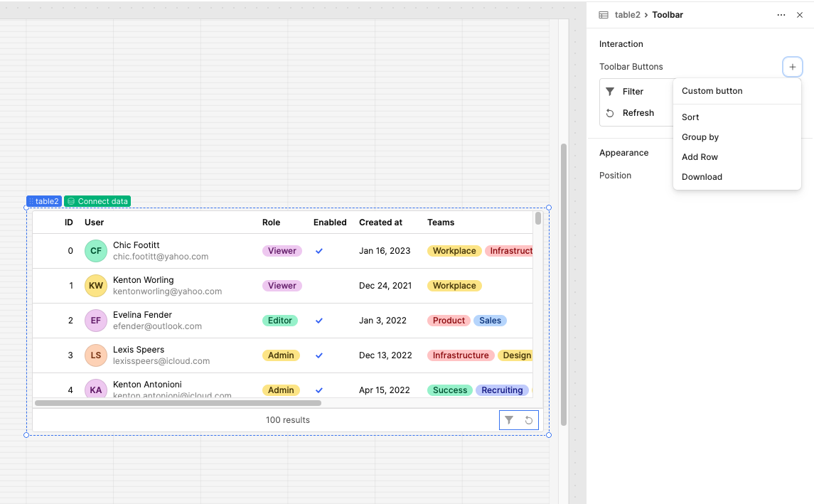Click the Admin role tag for Lexis Speers
The height and width of the screenshot is (504, 814).
tap(281, 355)
